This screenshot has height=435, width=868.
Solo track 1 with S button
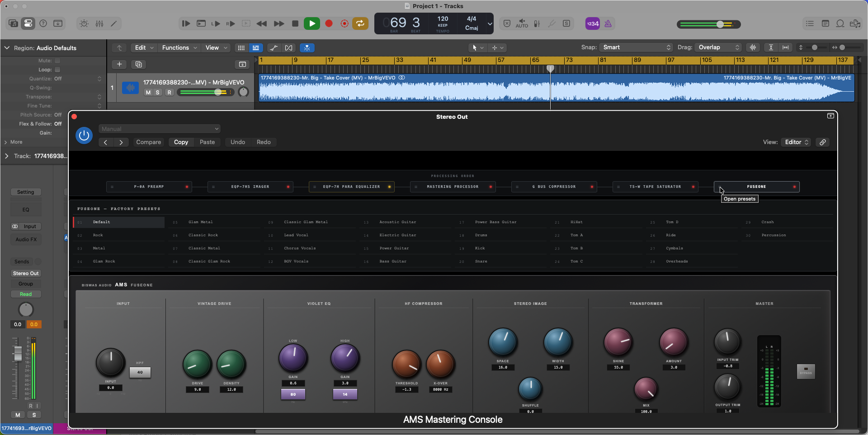pyautogui.click(x=158, y=92)
